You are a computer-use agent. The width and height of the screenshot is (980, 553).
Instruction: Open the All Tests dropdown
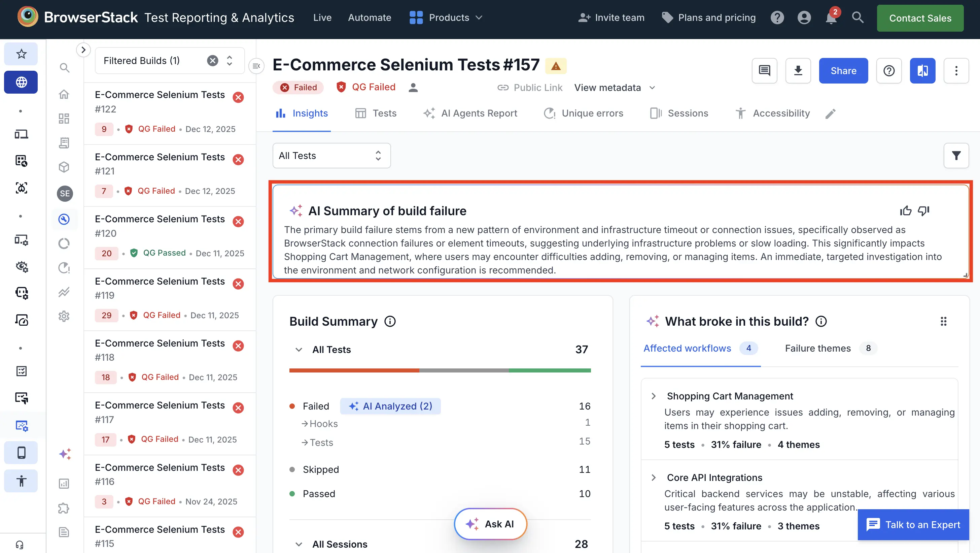click(x=331, y=155)
